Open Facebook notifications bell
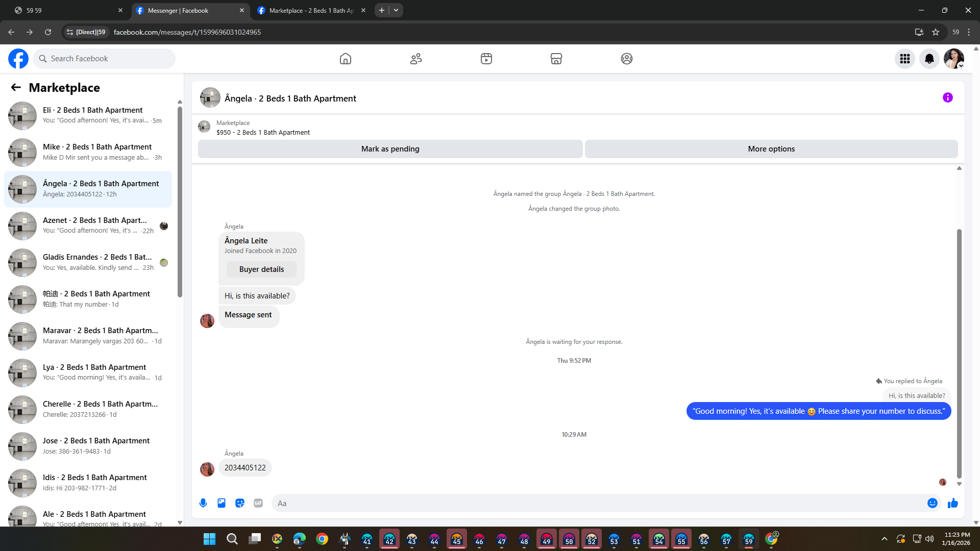The width and height of the screenshot is (980, 551). point(929,59)
